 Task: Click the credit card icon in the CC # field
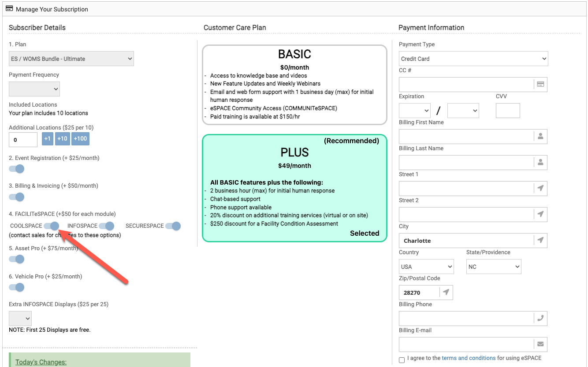click(540, 84)
